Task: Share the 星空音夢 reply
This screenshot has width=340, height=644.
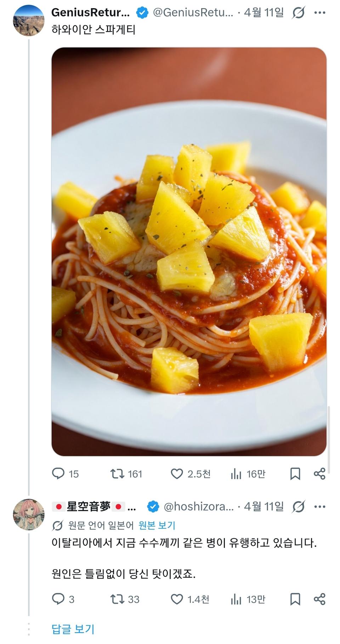Action: pyautogui.click(x=319, y=599)
